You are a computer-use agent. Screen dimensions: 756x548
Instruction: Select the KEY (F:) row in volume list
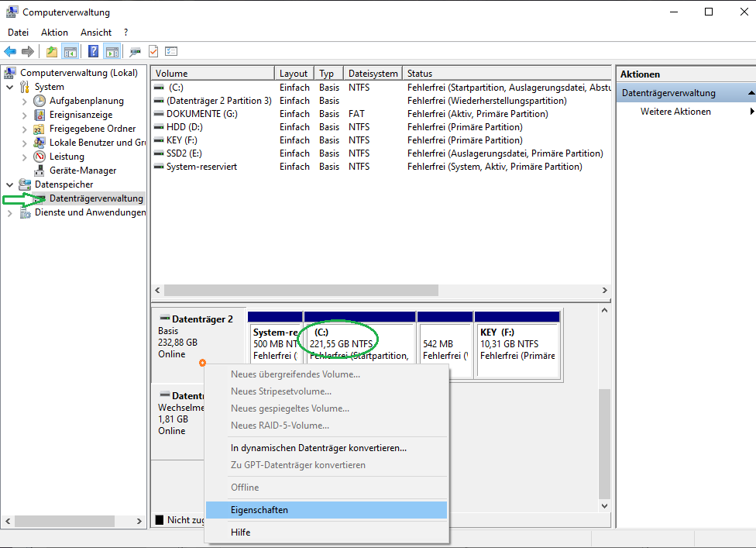[381, 140]
